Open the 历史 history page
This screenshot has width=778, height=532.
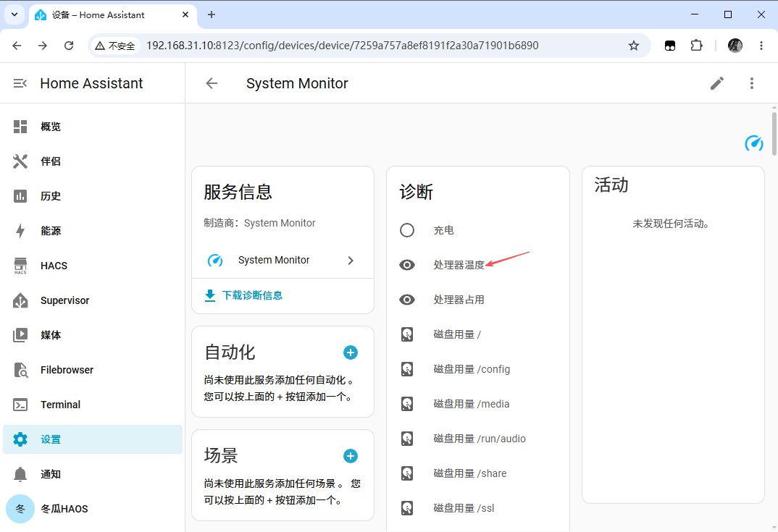click(93, 196)
